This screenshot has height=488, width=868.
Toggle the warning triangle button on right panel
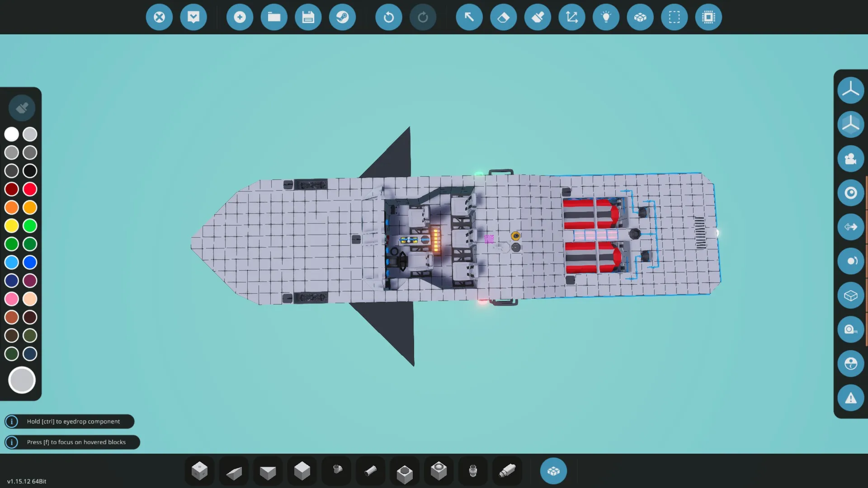pos(850,398)
